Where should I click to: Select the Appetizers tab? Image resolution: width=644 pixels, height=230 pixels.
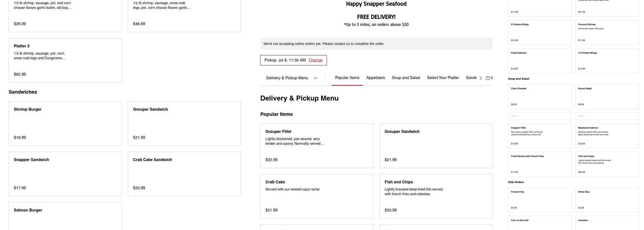[375, 78]
